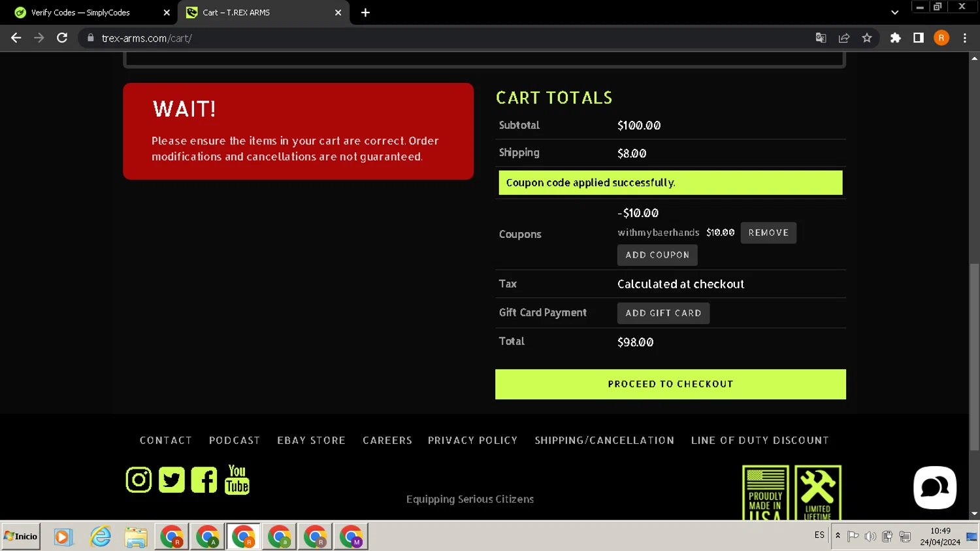The width and height of the screenshot is (980, 551).
Task: Click the "WAIT!" warning heading
Action: coord(184,109)
